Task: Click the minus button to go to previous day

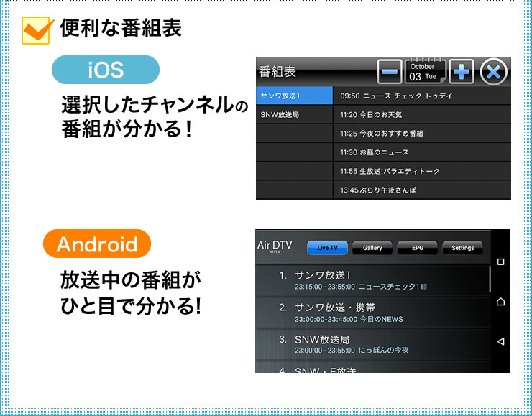Action: click(x=390, y=72)
